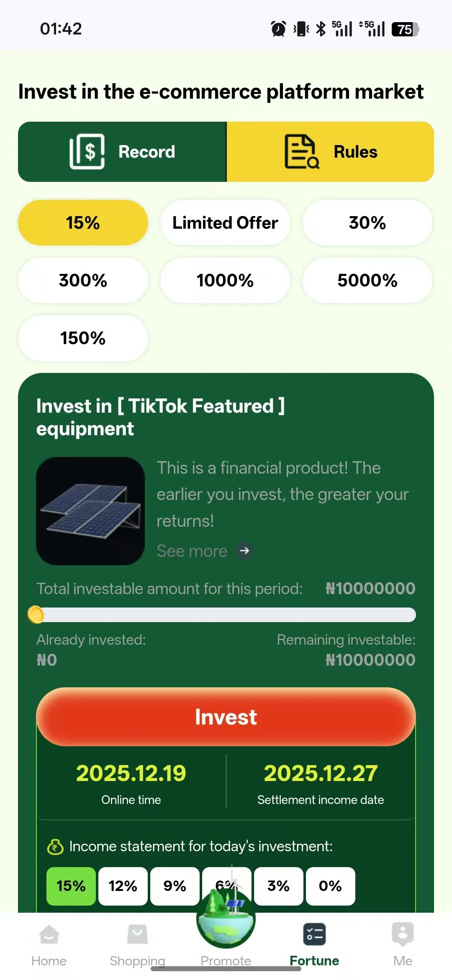Tap the Rules document search icon
Screen dimensions: 452x980
(x=301, y=152)
